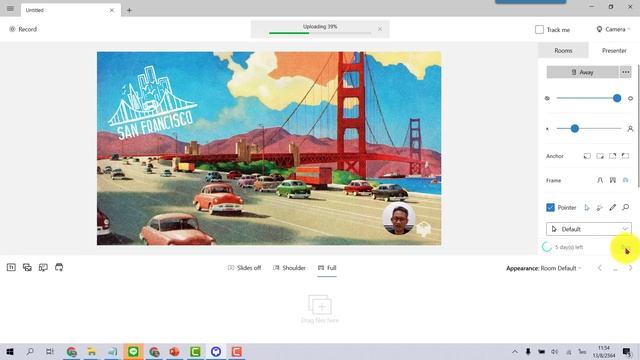Screen dimensions: 640x360
Task: Select the magnifier pointer tool
Action: click(625, 207)
